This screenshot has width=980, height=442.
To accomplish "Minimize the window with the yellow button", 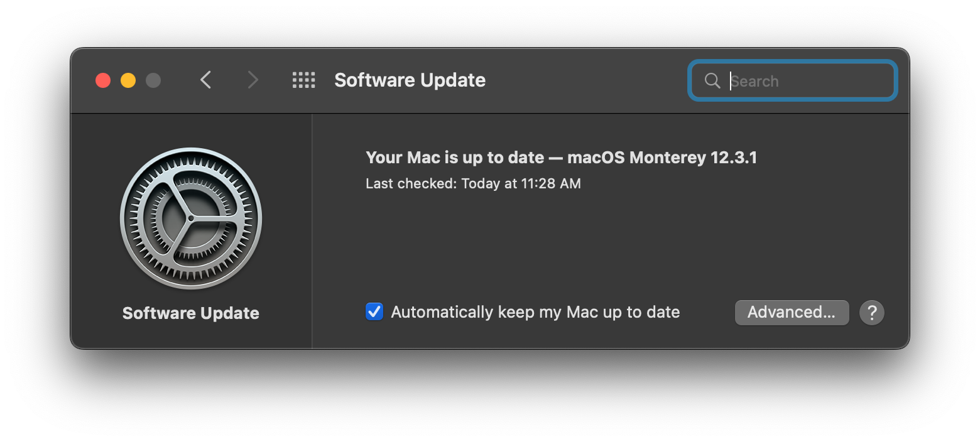I will click(128, 80).
